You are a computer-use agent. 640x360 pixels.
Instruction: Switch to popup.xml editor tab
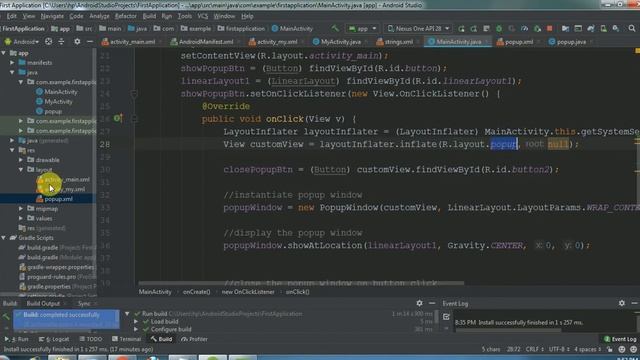coord(518,42)
